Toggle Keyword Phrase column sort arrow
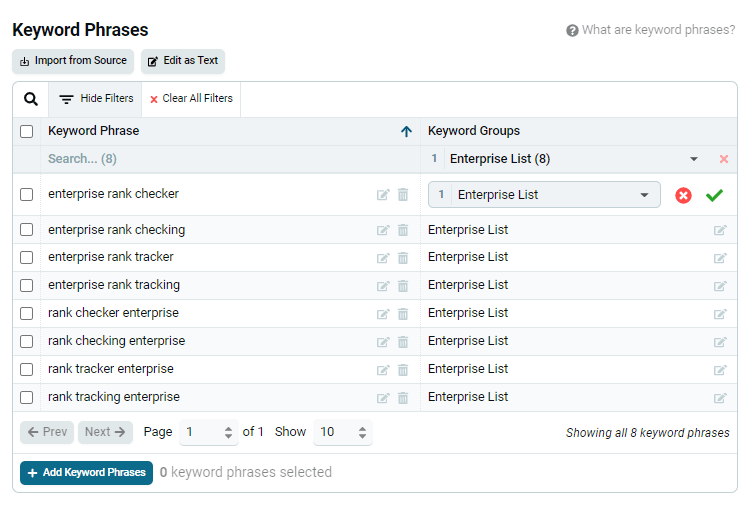Image resolution: width=755 pixels, height=523 pixels. pyautogui.click(x=406, y=131)
